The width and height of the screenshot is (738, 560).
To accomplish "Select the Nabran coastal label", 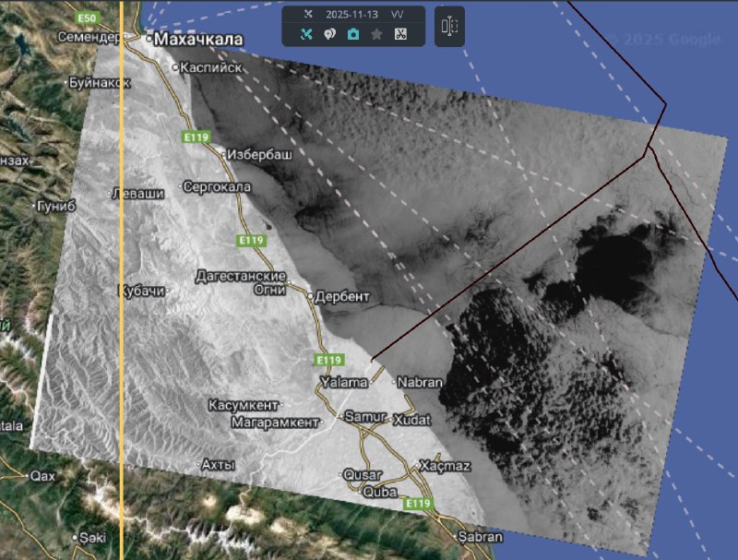I will [420, 382].
